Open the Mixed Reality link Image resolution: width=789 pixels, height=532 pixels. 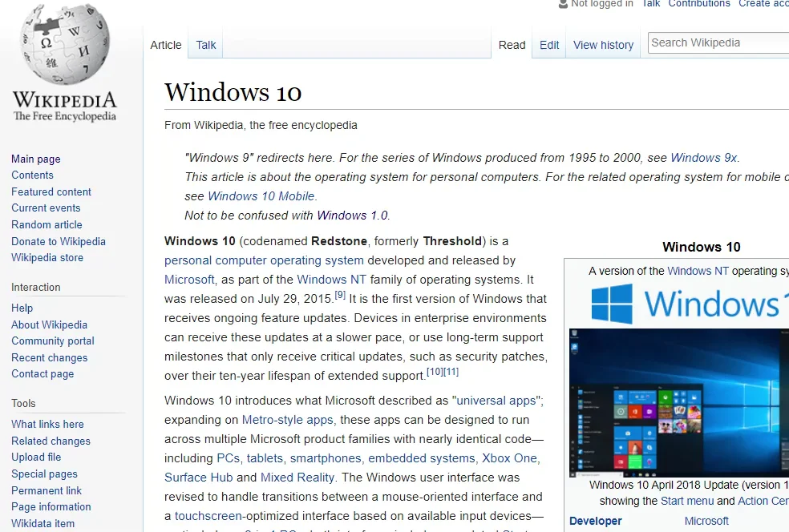point(297,478)
